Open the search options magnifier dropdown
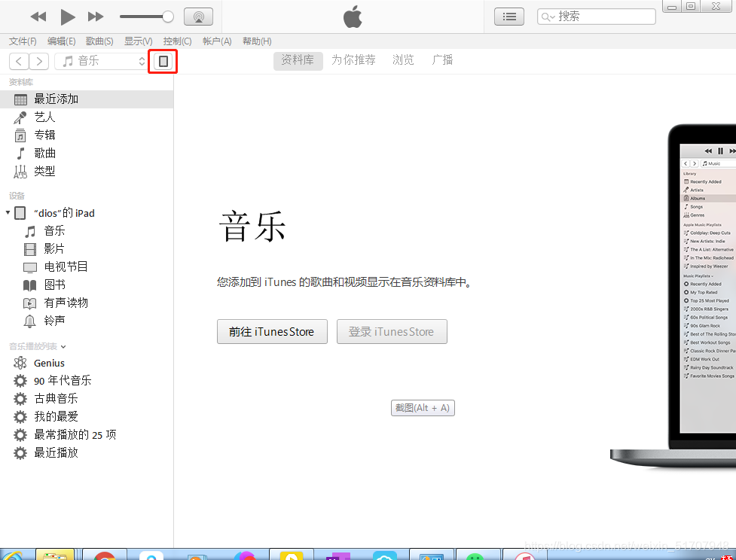This screenshot has height=560, width=736. click(x=548, y=17)
